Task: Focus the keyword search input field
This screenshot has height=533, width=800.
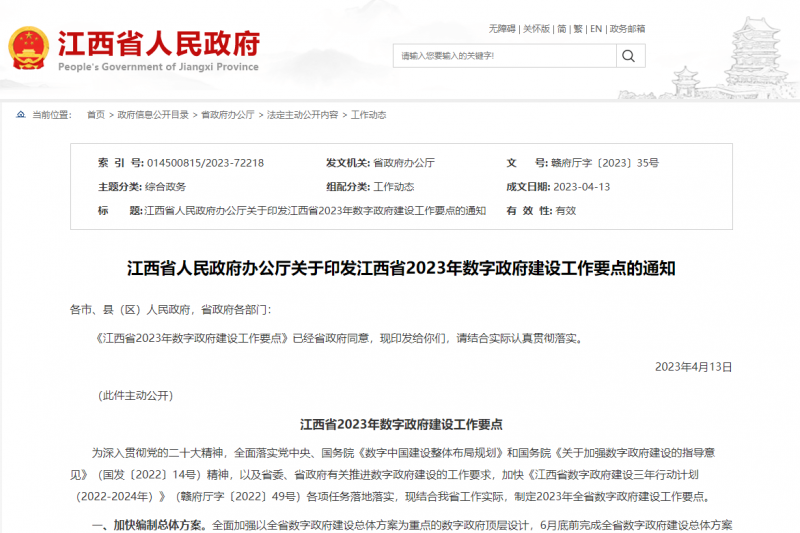Action: click(x=504, y=56)
